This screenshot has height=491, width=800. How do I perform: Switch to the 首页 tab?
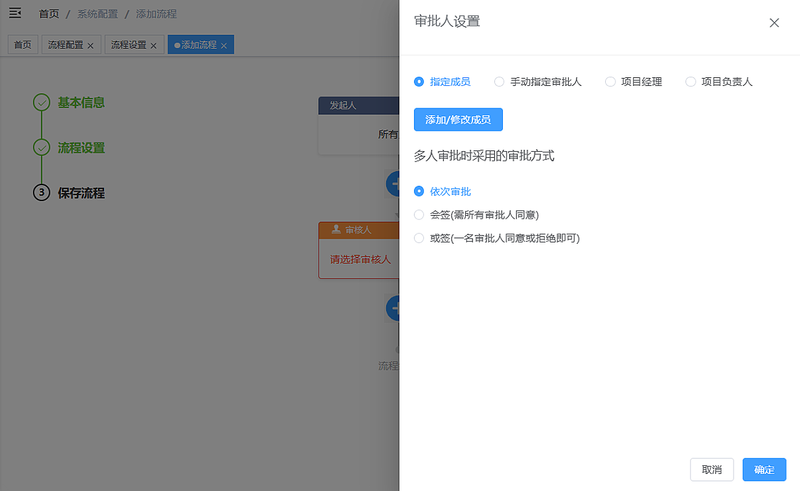22,45
